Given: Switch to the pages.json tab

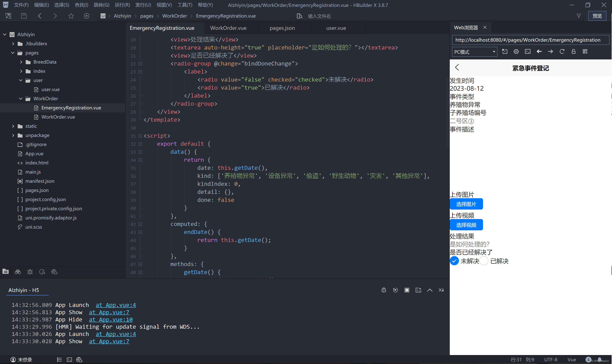Looking at the screenshot, I should 282,28.
